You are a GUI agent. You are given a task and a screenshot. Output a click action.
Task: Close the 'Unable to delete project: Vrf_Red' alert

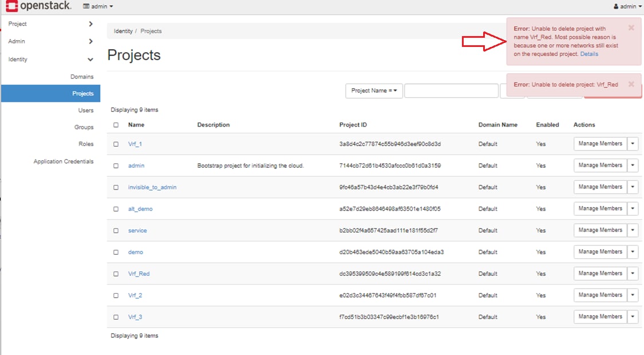[x=631, y=84]
